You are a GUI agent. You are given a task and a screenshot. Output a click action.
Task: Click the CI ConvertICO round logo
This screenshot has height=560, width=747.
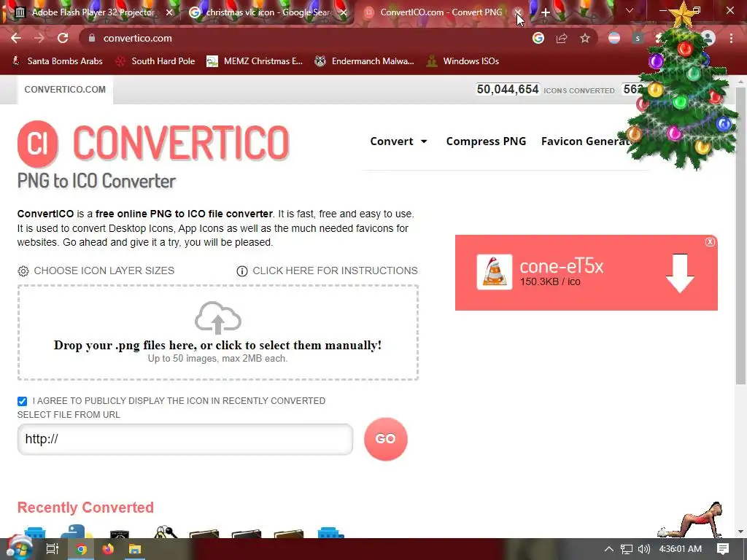(38, 144)
